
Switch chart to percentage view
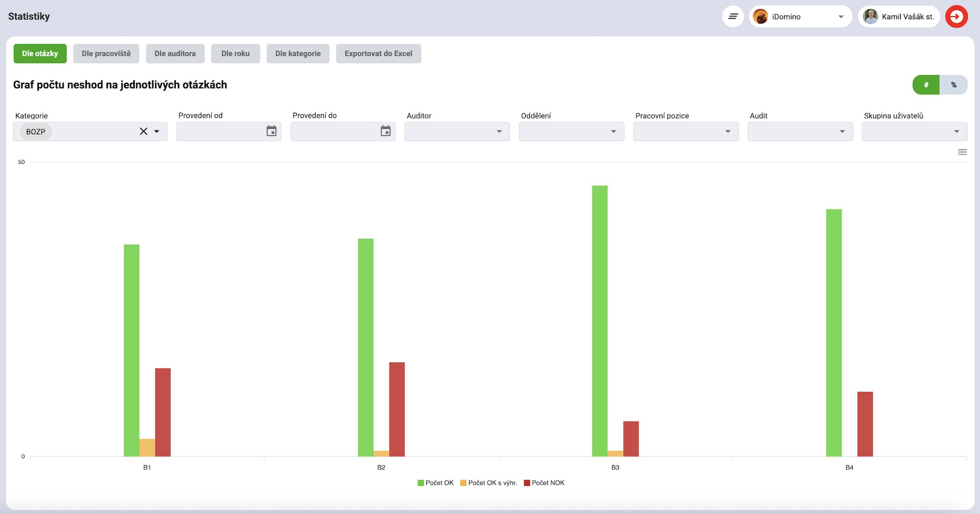pos(953,85)
